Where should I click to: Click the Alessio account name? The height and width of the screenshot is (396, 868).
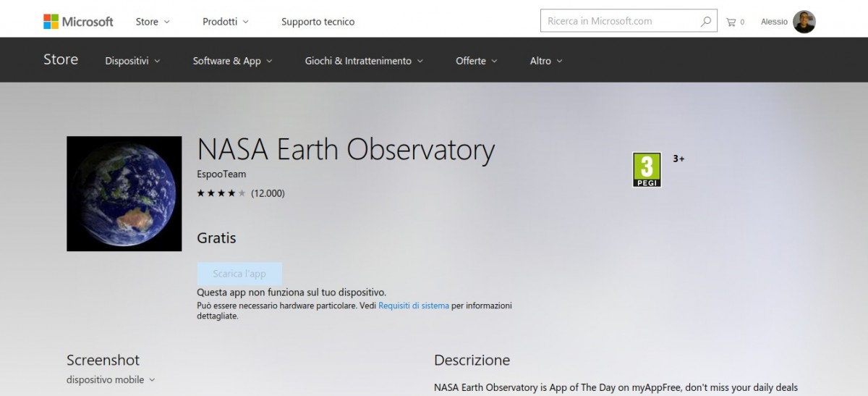tap(774, 22)
